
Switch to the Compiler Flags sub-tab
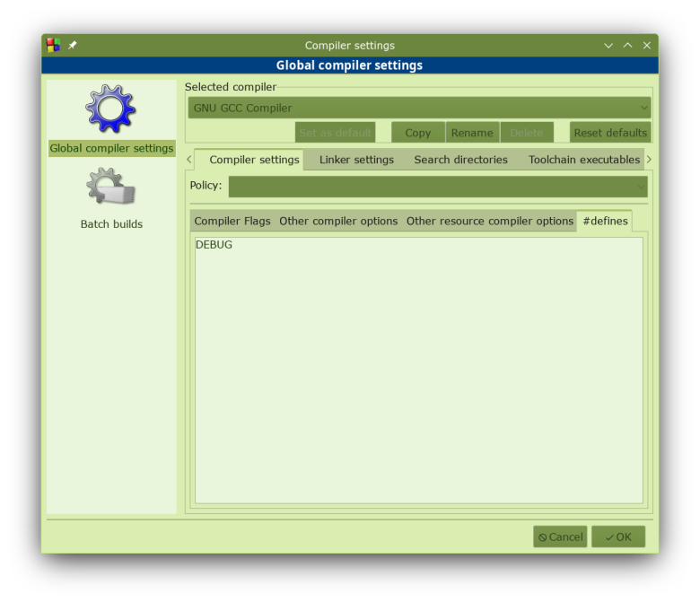232,222
